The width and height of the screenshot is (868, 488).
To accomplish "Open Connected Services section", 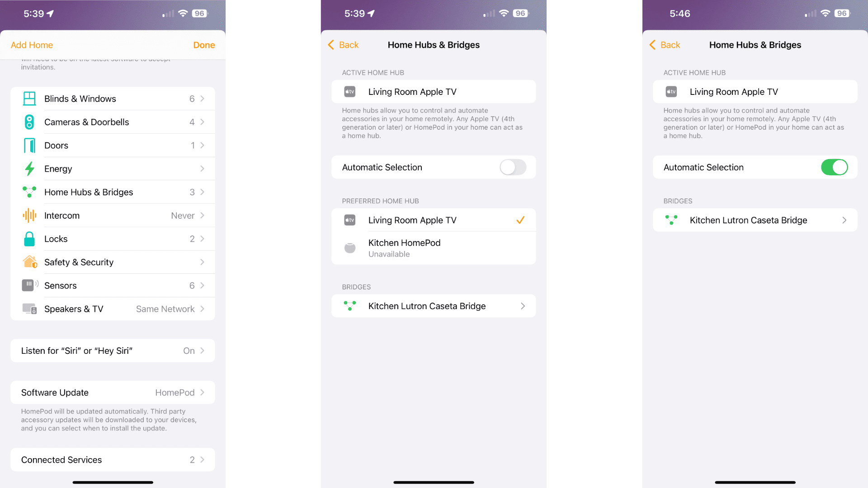I will 113,460.
